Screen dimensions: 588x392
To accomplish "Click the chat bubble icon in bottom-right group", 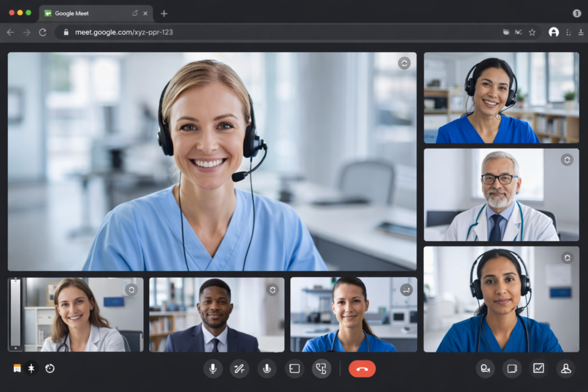I will click(x=485, y=368).
